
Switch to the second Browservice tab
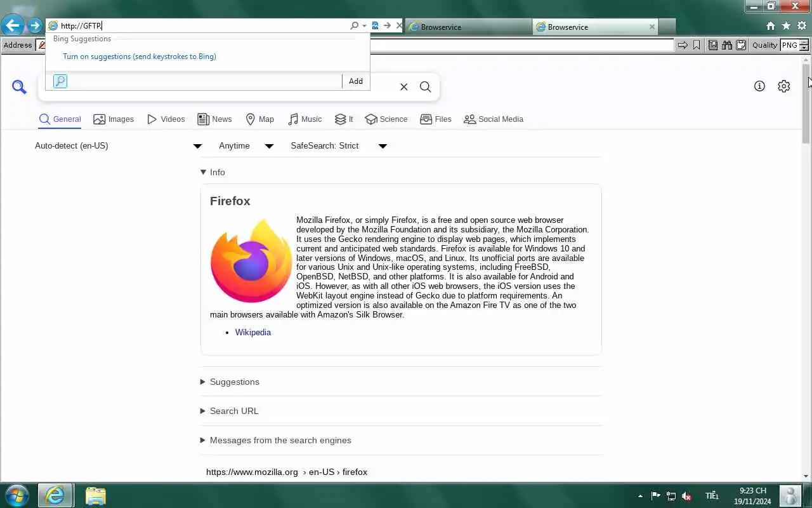tap(595, 27)
